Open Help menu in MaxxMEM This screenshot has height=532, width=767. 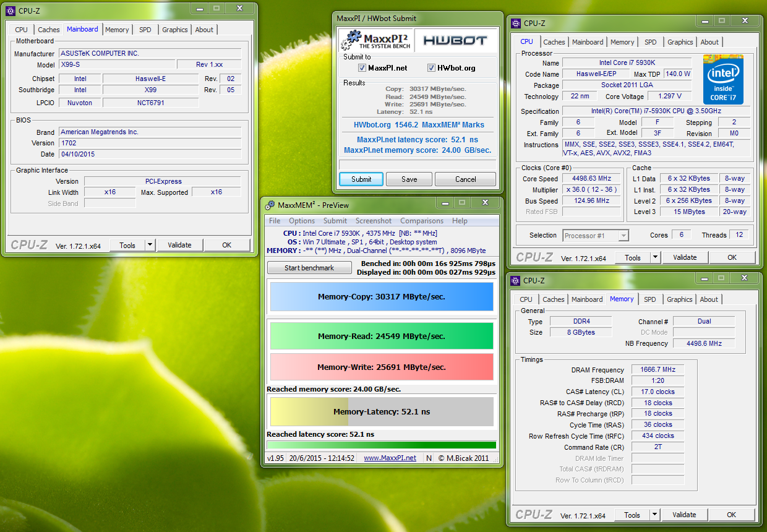460,221
